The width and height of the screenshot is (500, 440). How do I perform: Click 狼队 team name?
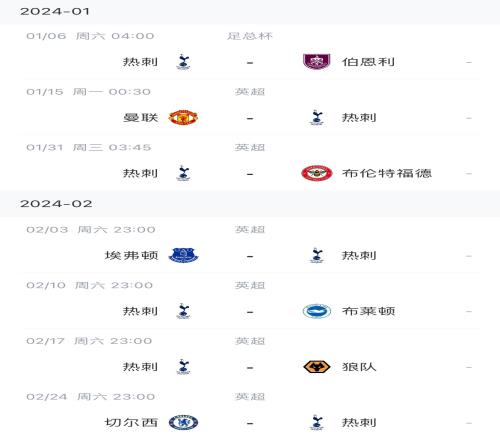359,367
